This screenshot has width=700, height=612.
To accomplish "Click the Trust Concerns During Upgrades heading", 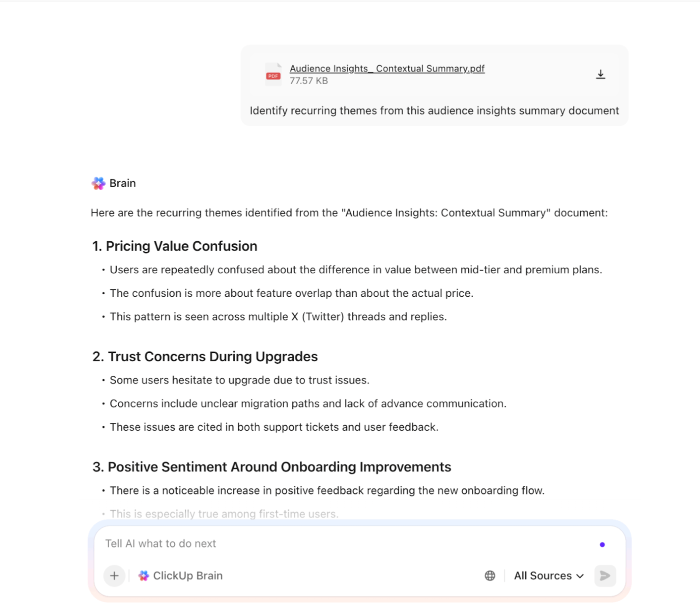I will (x=204, y=356).
